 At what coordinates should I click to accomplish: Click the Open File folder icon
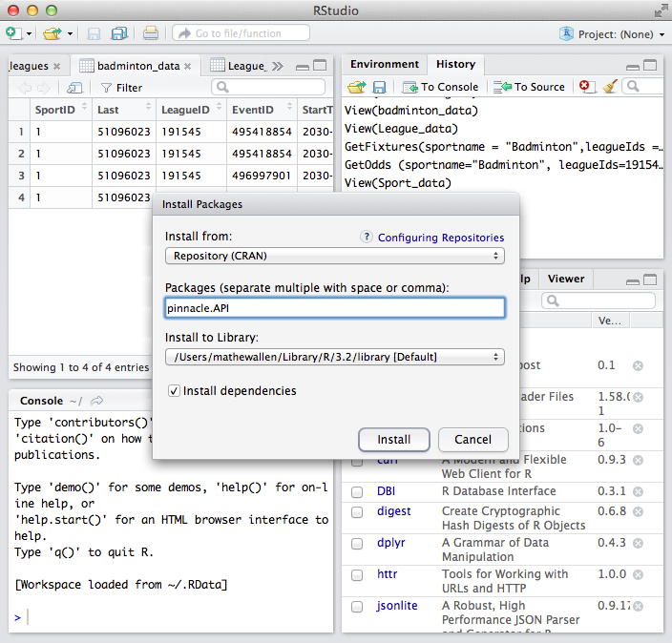pyautogui.click(x=52, y=33)
